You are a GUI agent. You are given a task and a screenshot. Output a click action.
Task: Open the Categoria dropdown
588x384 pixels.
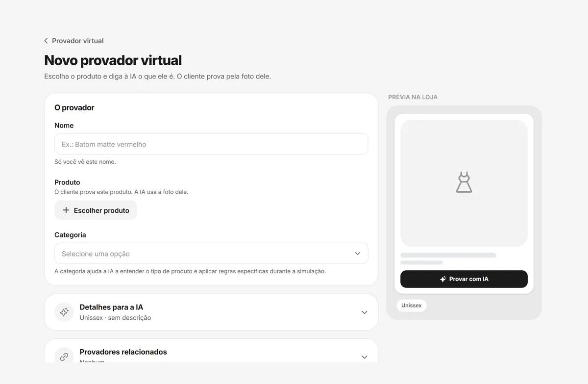(211, 254)
